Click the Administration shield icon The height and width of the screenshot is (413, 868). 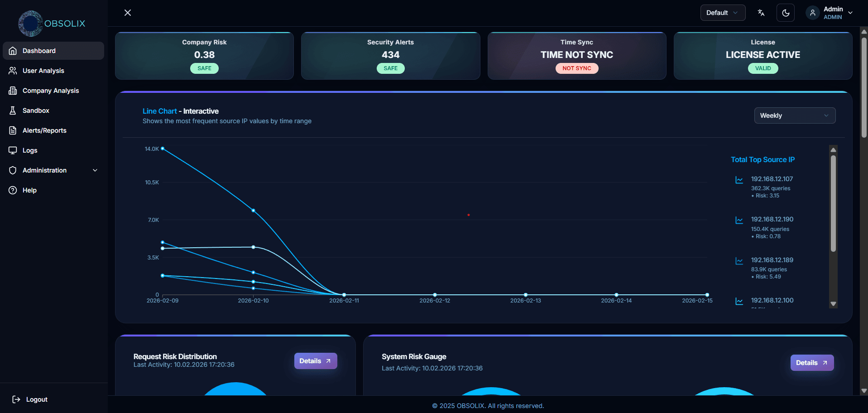pyautogui.click(x=13, y=170)
